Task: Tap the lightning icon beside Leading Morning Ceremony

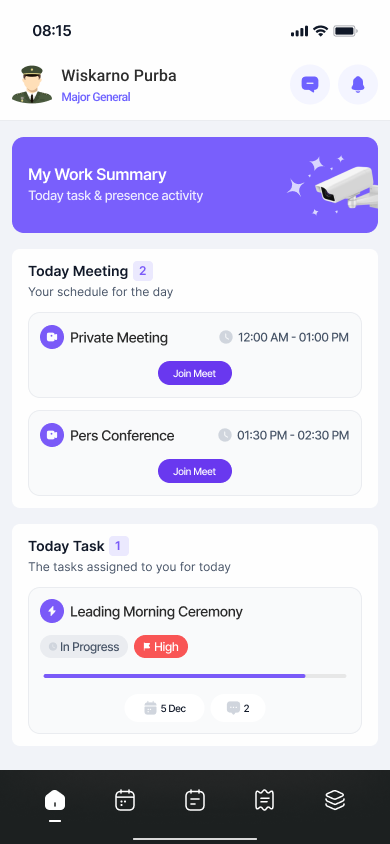Action: [52, 611]
